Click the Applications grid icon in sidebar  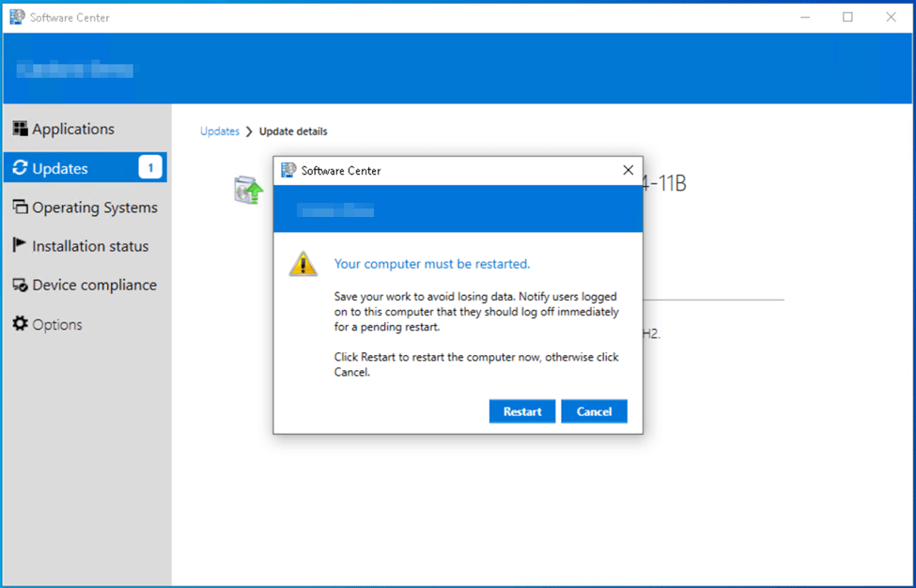[x=20, y=129]
